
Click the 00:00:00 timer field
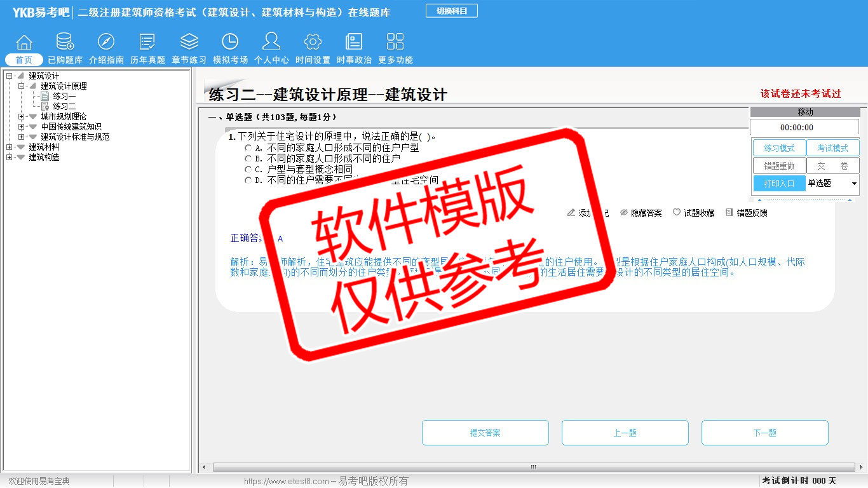tap(805, 127)
